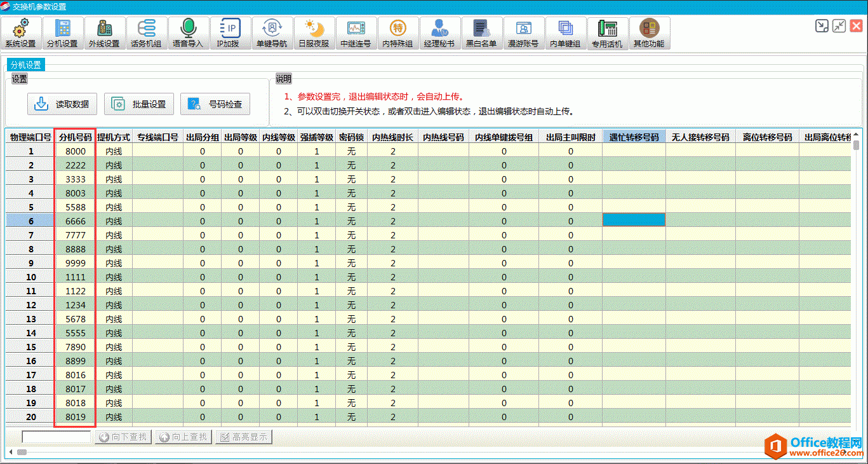Open 漫游账号 toolbar icon

point(524,33)
